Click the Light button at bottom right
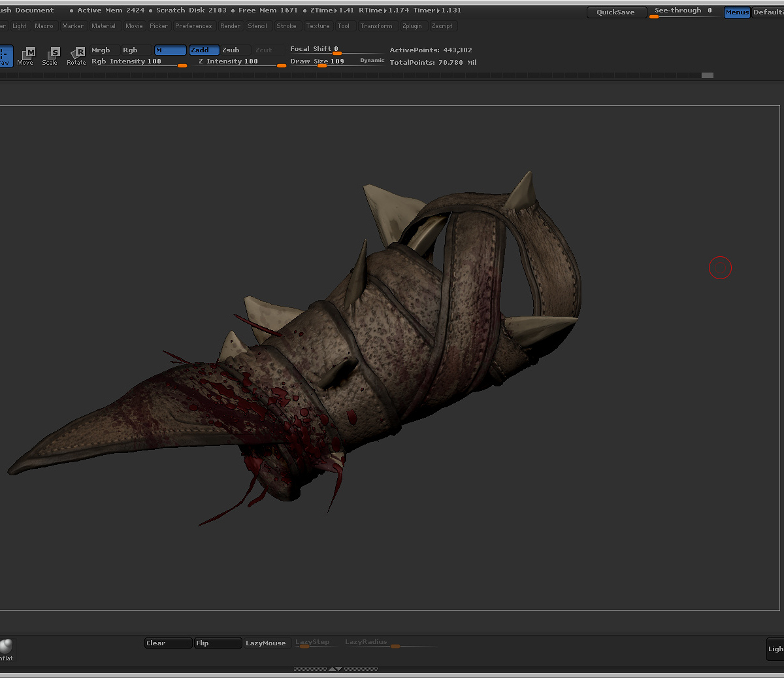 (776, 649)
